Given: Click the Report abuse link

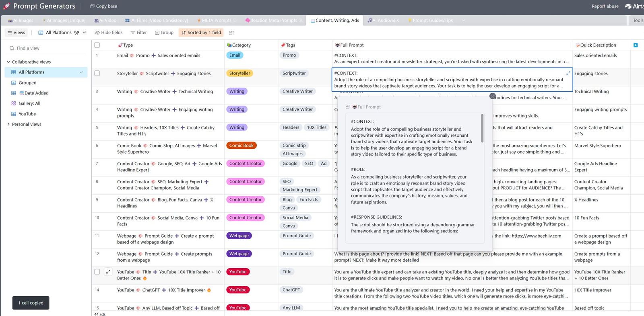Looking at the screenshot, I should (605, 6).
